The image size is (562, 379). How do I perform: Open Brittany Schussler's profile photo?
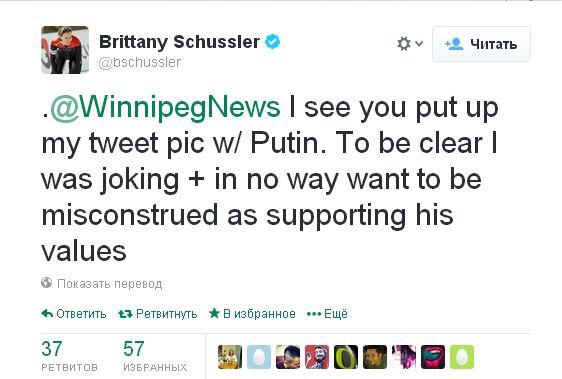[x=65, y=50]
